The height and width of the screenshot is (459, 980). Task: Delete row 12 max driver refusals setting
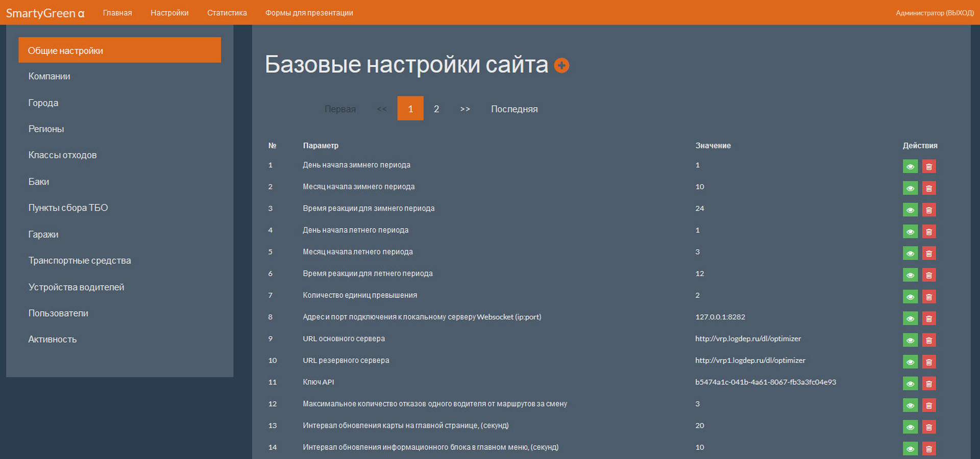pyautogui.click(x=929, y=405)
